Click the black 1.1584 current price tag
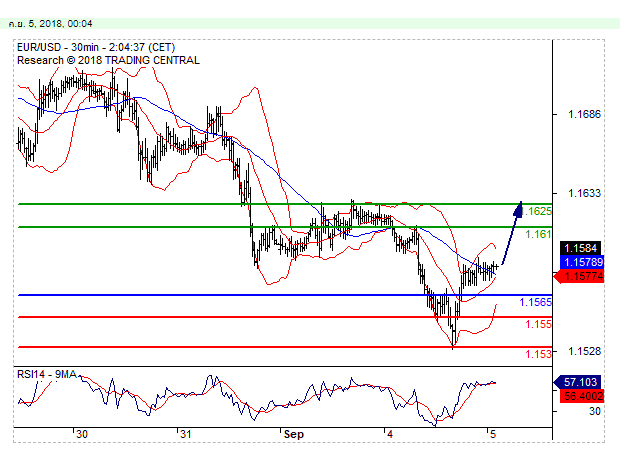 (580, 248)
